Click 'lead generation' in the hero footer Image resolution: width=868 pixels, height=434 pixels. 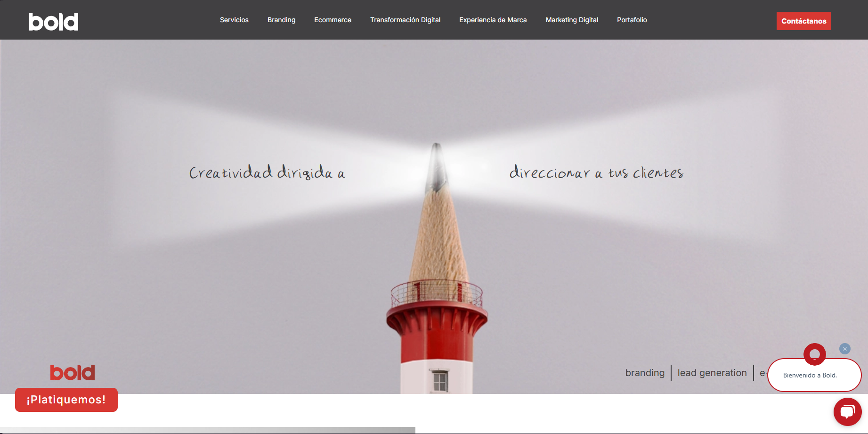click(712, 373)
